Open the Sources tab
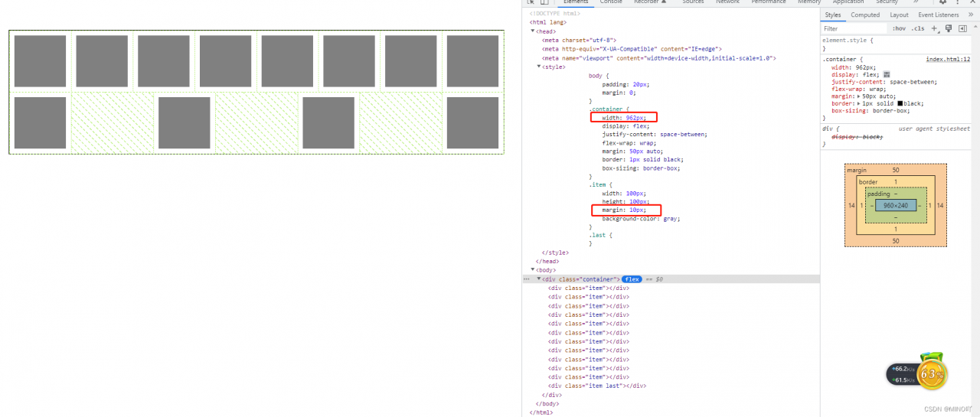The height and width of the screenshot is (417, 980). point(693,2)
